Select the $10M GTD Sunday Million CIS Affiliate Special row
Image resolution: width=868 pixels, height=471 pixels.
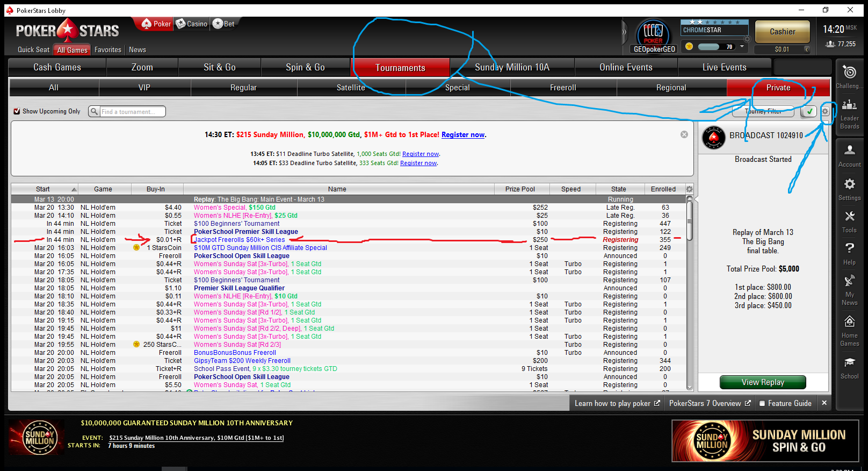349,248
